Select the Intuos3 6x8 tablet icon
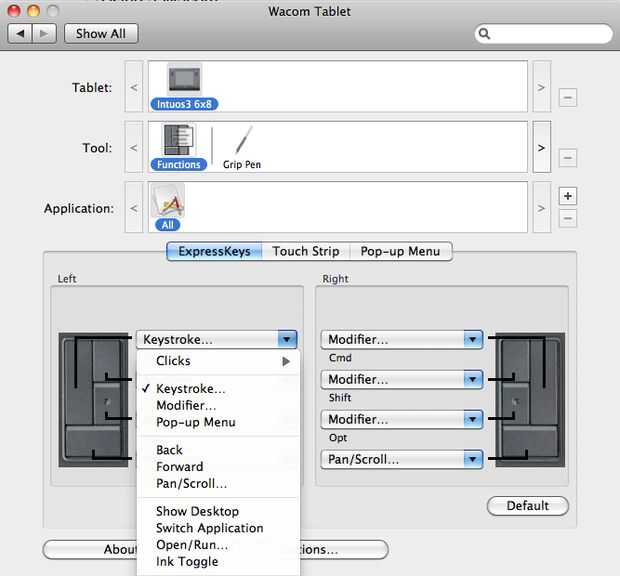The height and width of the screenshot is (576, 620). click(184, 79)
